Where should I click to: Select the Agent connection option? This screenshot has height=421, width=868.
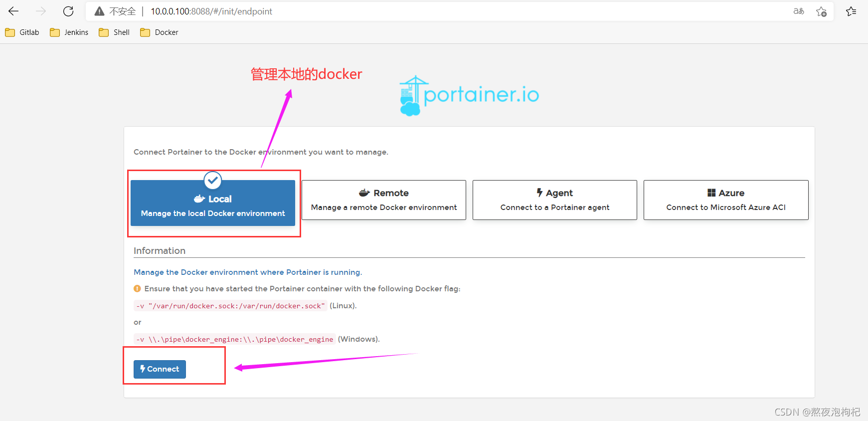555,200
